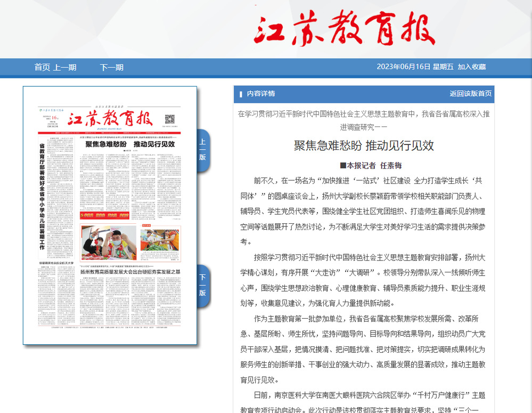The height and width of the screenshot is (413, 532).
Task: Click the 2023年06月16日 date text
Action: click(x=403, y=67)
